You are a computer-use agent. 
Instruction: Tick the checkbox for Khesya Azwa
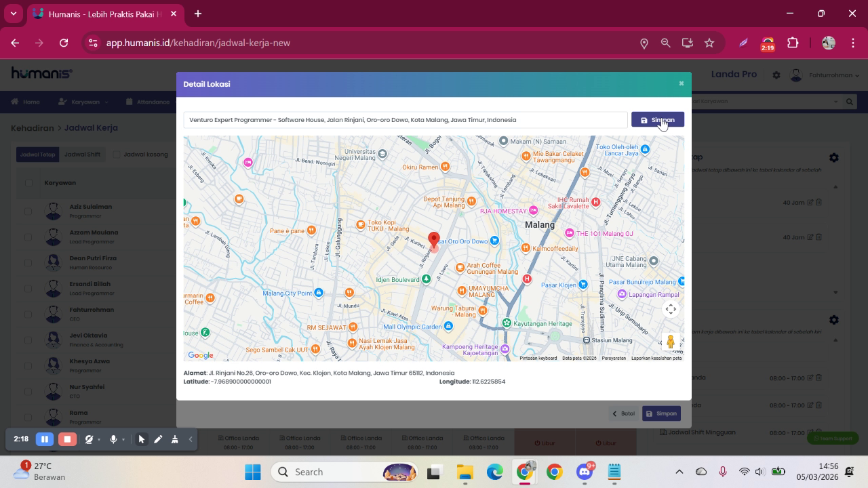coord(28,366)
